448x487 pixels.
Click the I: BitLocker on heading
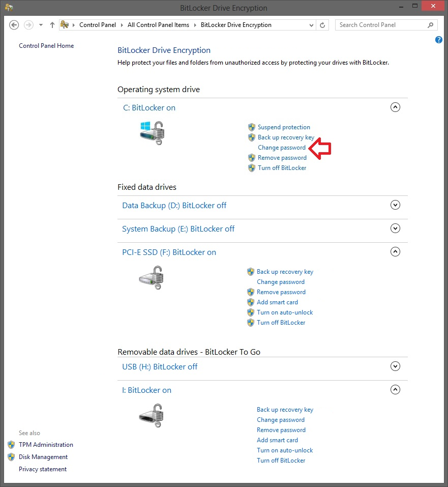pyautogui.click(x=146, y=390)
